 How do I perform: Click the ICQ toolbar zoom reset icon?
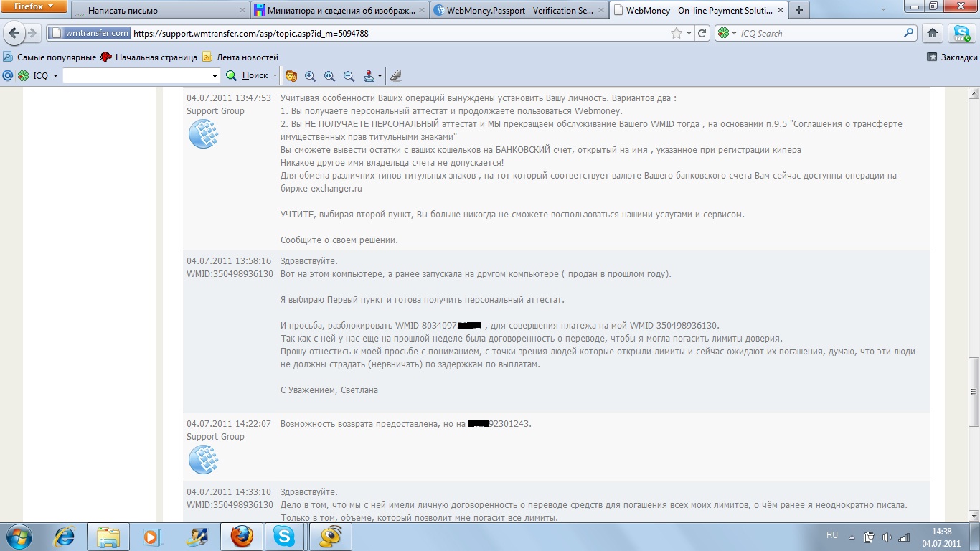click(x=330, y=75)
